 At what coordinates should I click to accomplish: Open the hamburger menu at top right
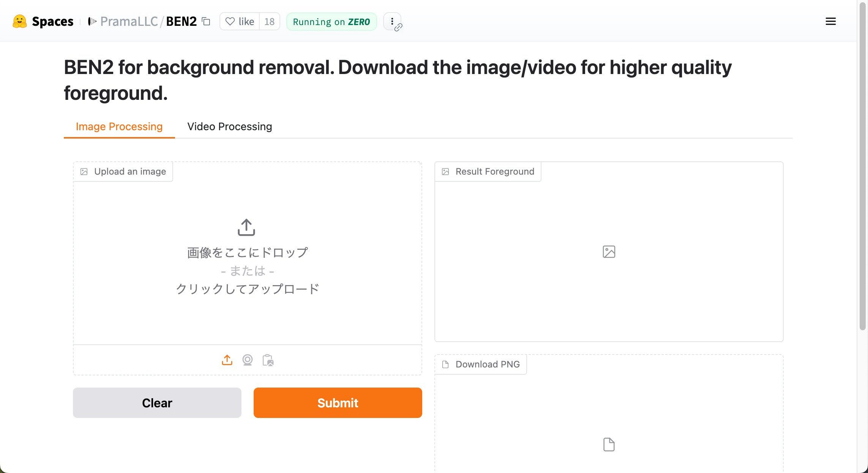[830, 21]
